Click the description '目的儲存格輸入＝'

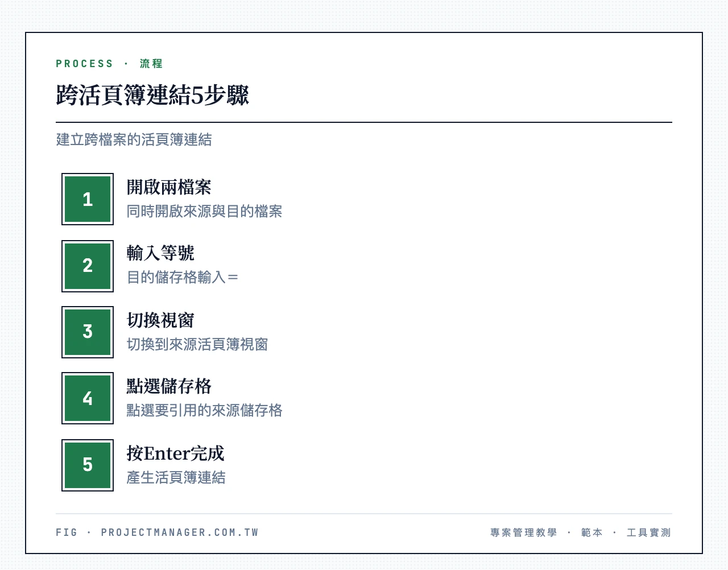[183, 278]
